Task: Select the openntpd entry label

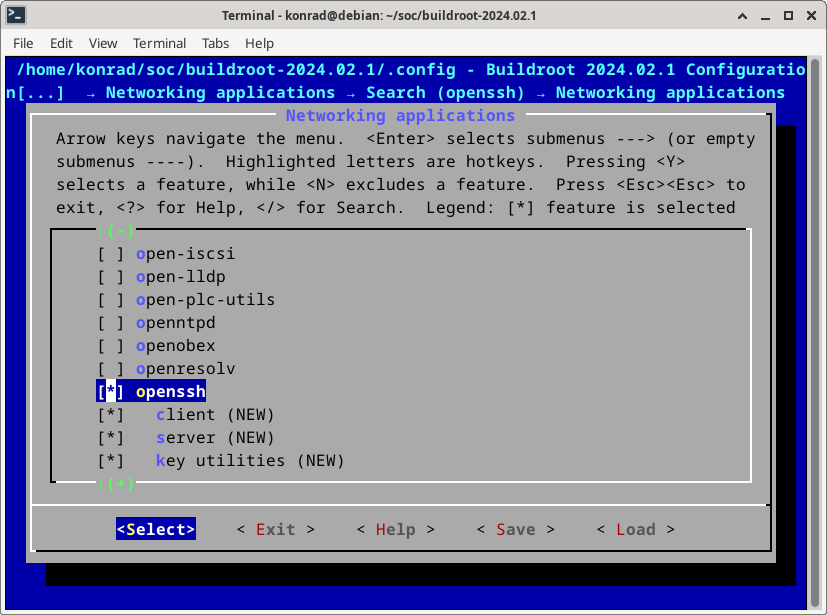Action: (176, 323)
